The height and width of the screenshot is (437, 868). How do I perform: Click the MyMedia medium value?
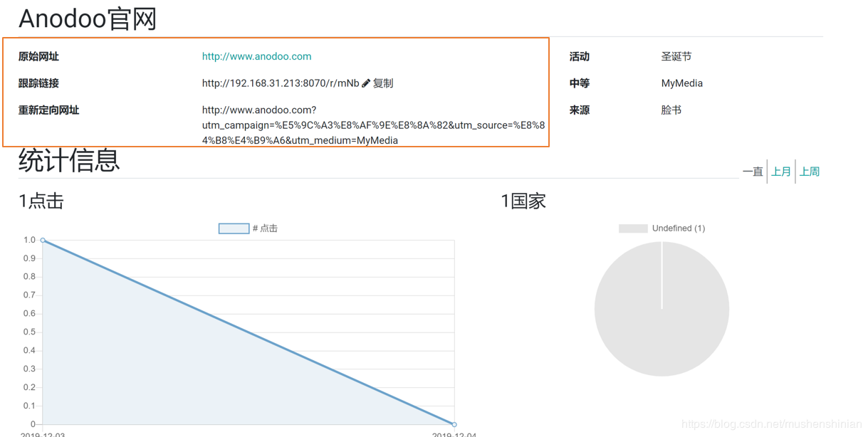[682, 83]
